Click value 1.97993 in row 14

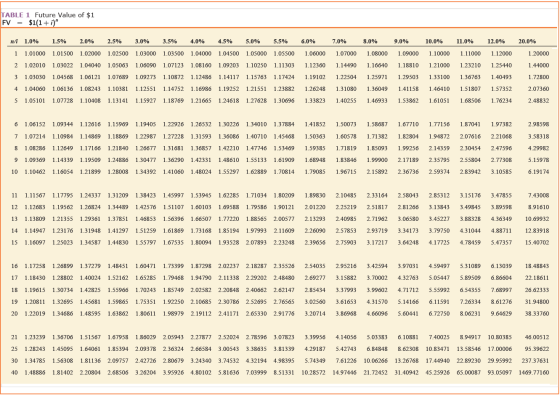click(256, 231)
